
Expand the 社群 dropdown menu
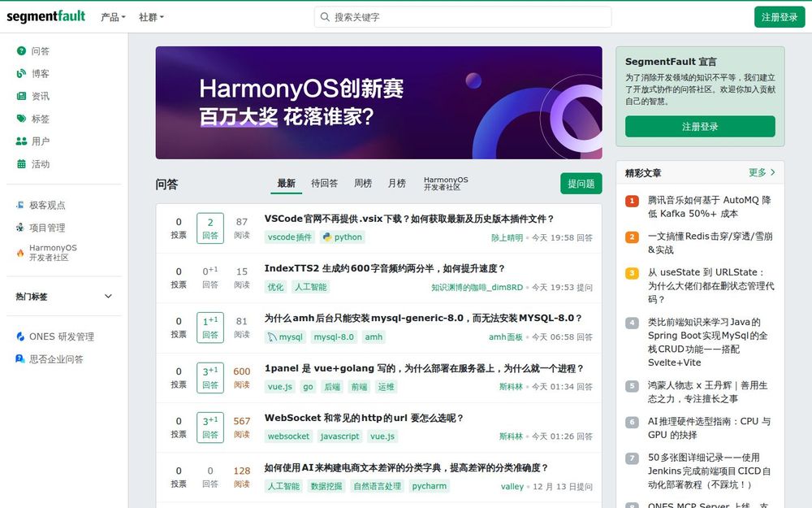(151, 17)
